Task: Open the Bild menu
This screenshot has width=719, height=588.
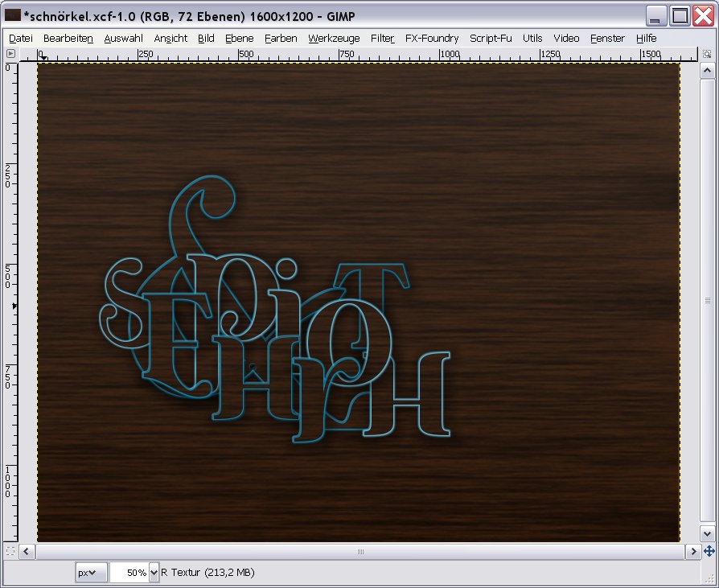Action: coord(206,39)
